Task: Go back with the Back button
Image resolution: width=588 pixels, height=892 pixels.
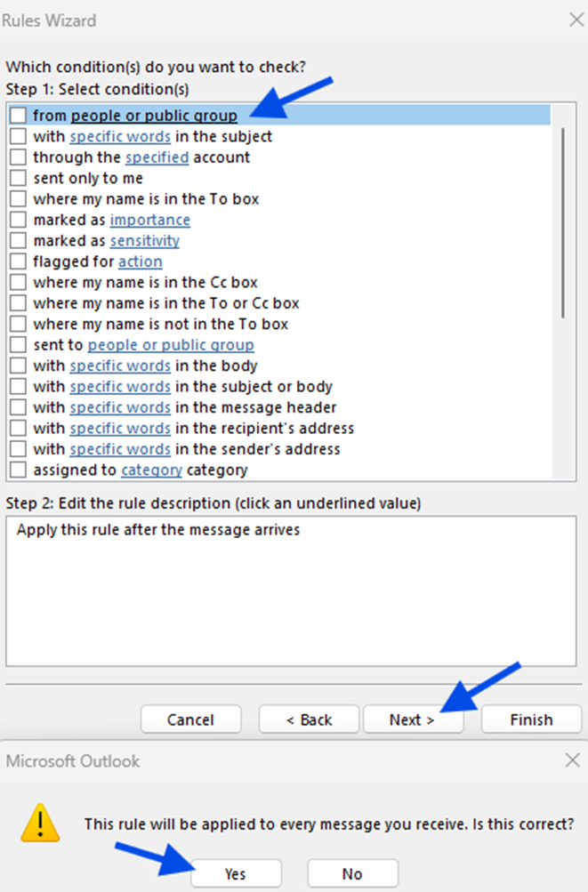Action: point(309,719)
